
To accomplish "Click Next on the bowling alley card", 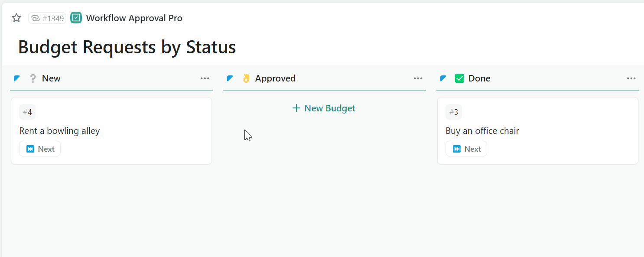I will [40, 149].
